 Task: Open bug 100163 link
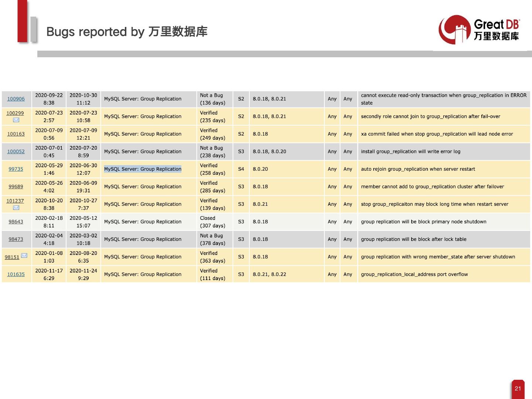coord(16,134)
